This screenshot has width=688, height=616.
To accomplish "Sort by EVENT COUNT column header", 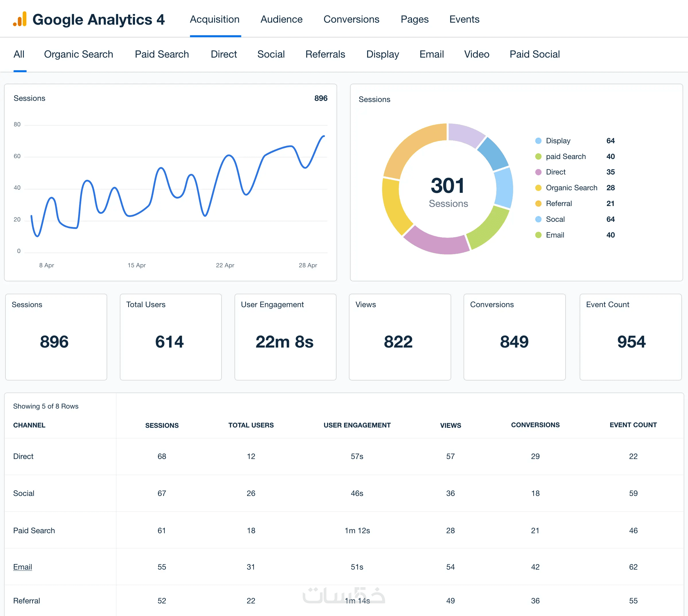I will point(633,425).
